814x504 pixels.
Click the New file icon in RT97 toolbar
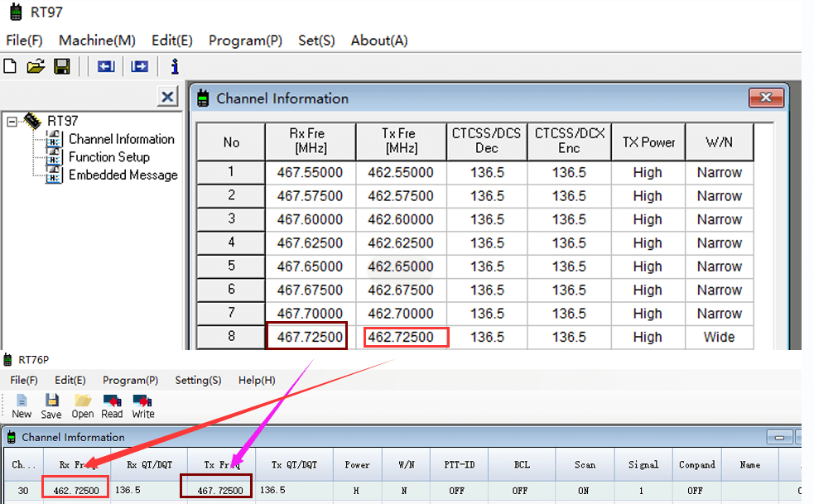10,66
